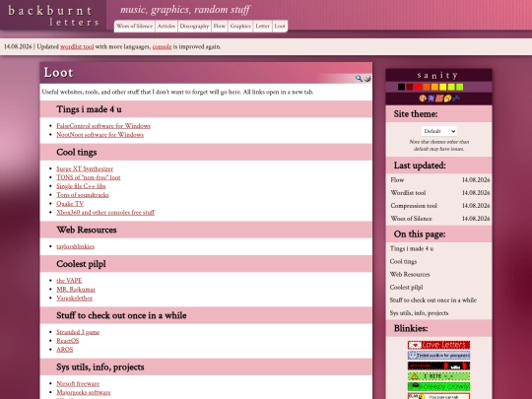Click Wordlist tool in the Last updated list

(x=408, y=193)
